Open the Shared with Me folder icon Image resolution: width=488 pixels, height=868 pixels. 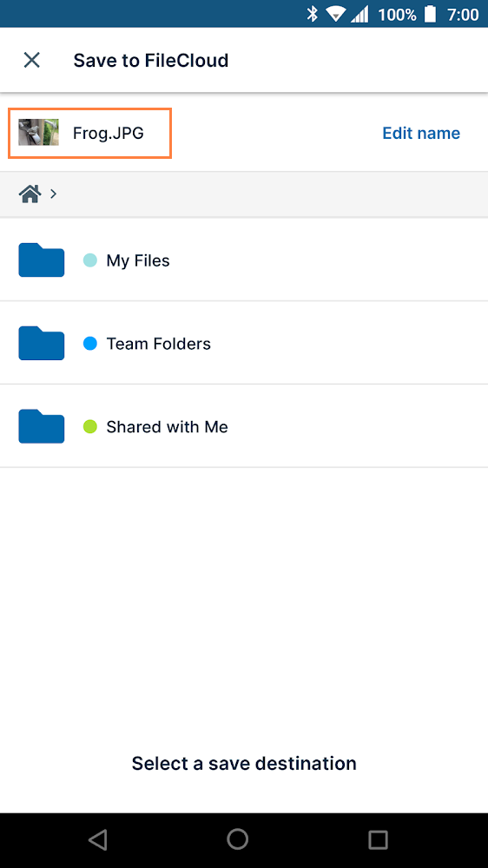point(42,426)
